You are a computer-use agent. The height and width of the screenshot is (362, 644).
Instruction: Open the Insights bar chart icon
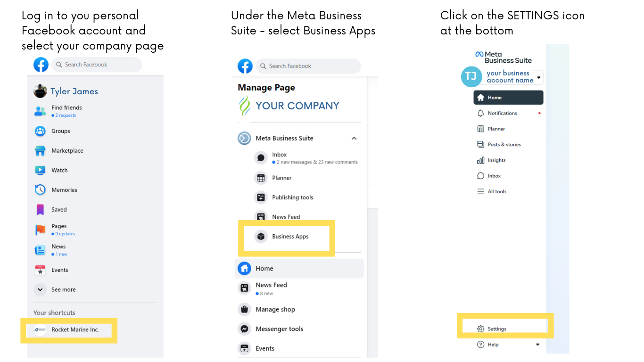tap(481, 160)
